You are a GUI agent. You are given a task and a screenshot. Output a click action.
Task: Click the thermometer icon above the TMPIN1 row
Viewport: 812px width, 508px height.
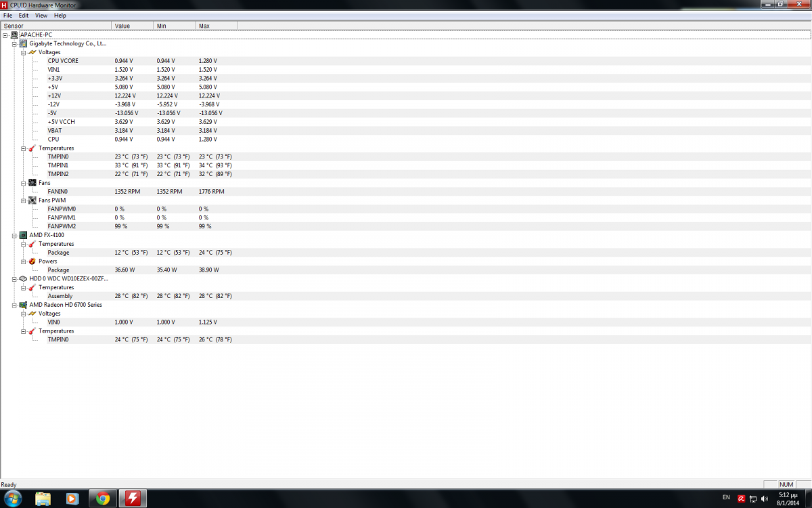(32, 148)
